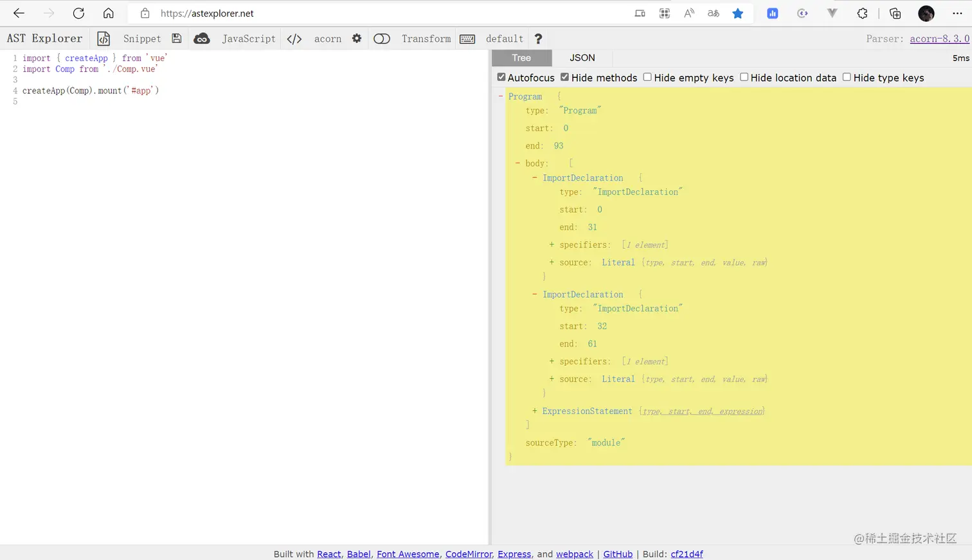The height and width of the screenshot is (560, 972).
Task: Select the Tree tab
Action: pos(521,58)
